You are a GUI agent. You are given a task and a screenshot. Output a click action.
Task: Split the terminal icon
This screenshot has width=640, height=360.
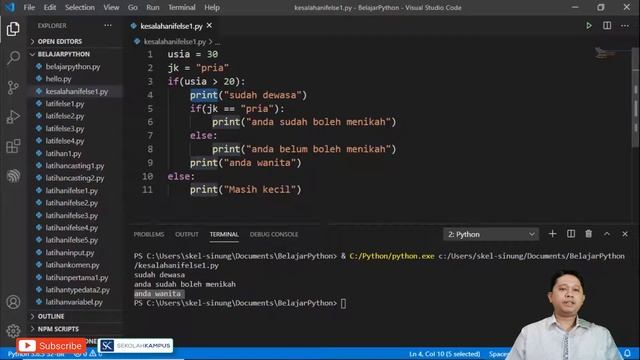click(x=571, y=234)
